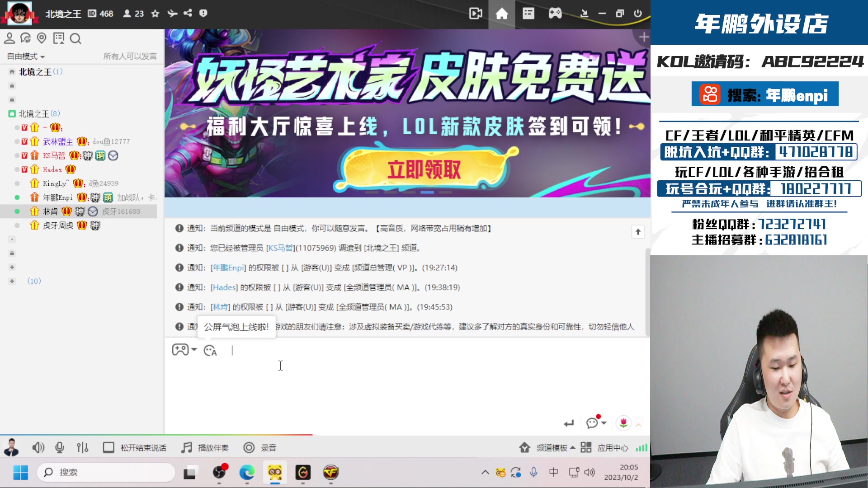868x488 pixels.
Task: Open the bubble chat dropdown arrow
Action: pos(604,423)
